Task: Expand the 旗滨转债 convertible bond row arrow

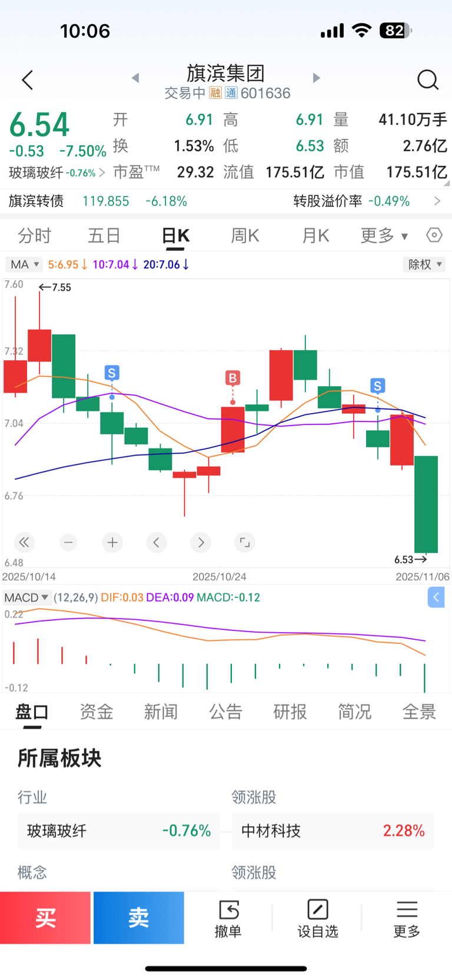Action: [437, 201]
